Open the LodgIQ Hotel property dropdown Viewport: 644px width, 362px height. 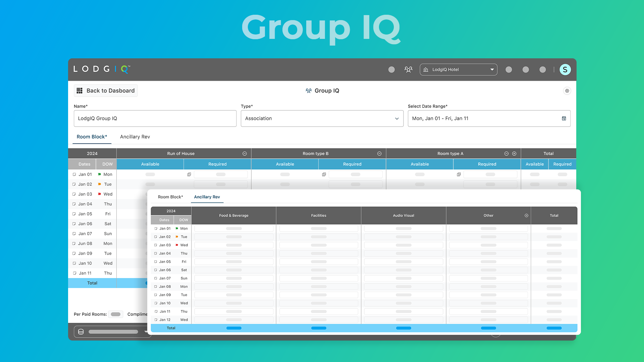coord(458,69)
